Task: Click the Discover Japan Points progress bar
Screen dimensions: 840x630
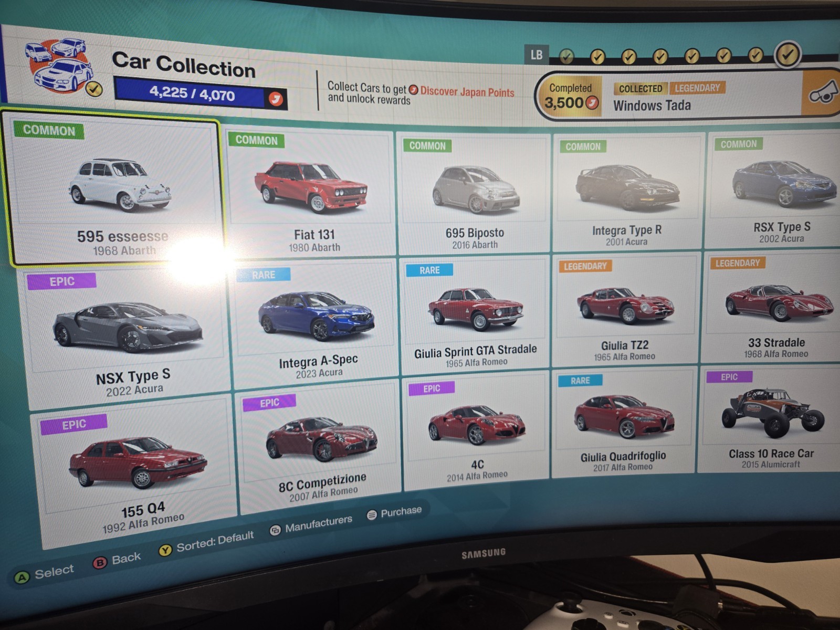Action: tap(201, 94)
